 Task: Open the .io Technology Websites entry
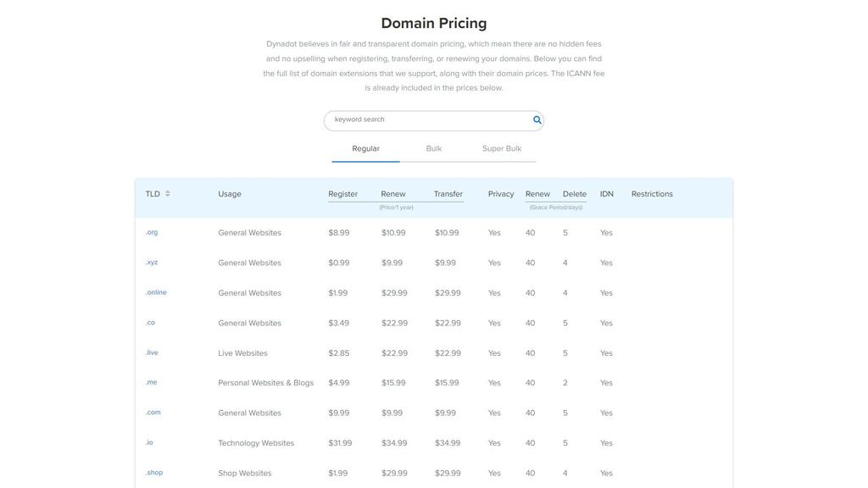147,441
